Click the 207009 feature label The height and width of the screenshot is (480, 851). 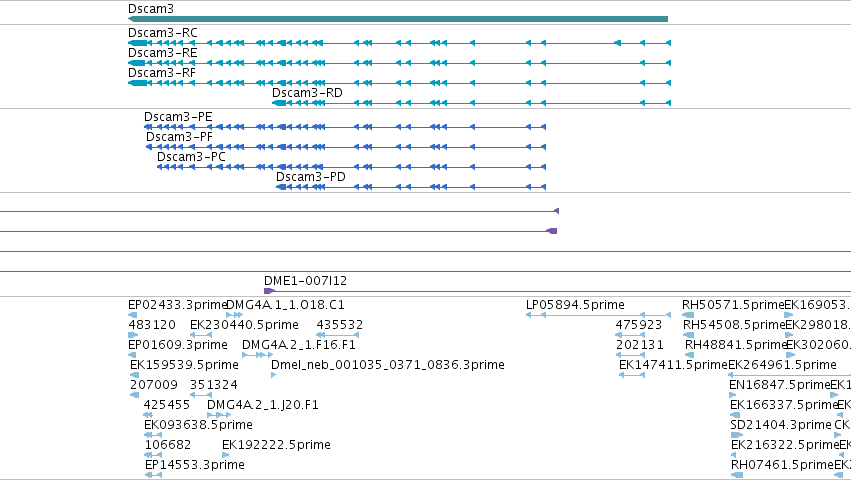pyautogui.click(x=154, y=385)
